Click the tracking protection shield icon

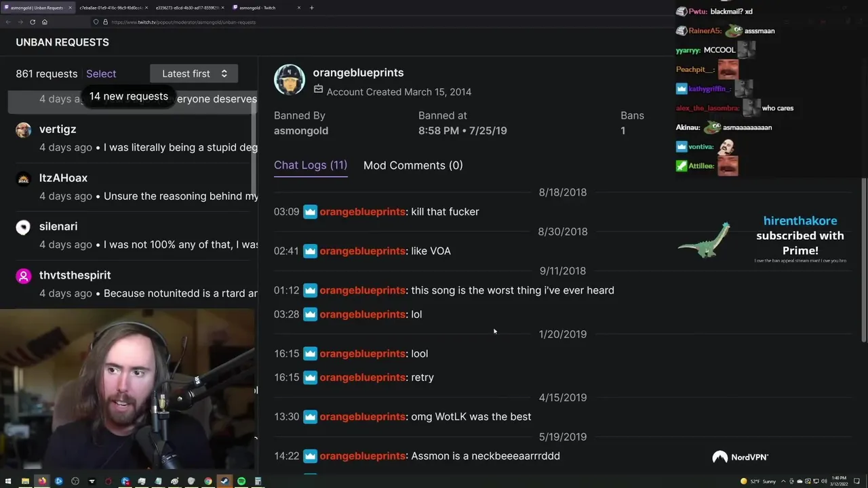point(96,22)
